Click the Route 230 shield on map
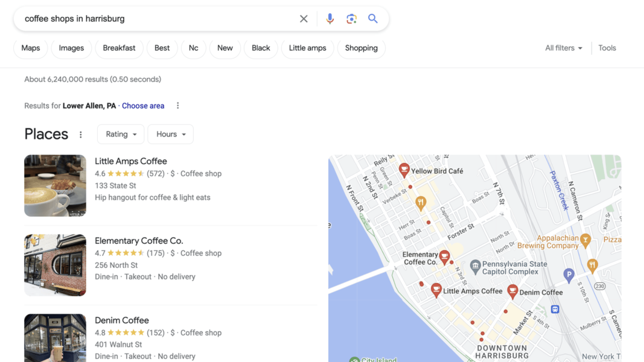 (x=600, y=286)
